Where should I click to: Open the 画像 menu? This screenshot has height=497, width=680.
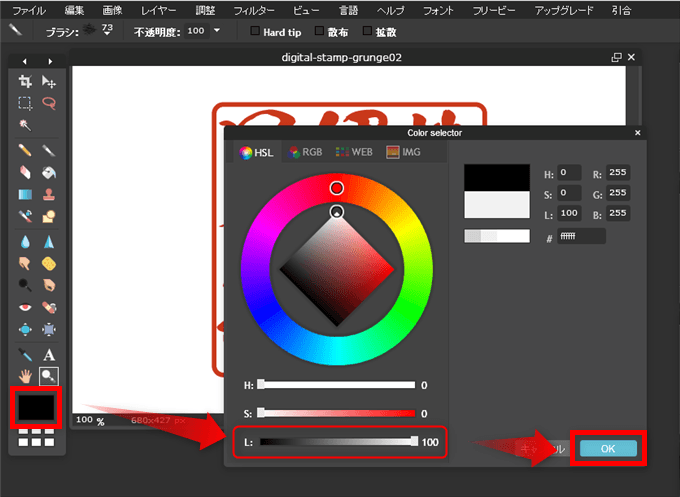112,10
